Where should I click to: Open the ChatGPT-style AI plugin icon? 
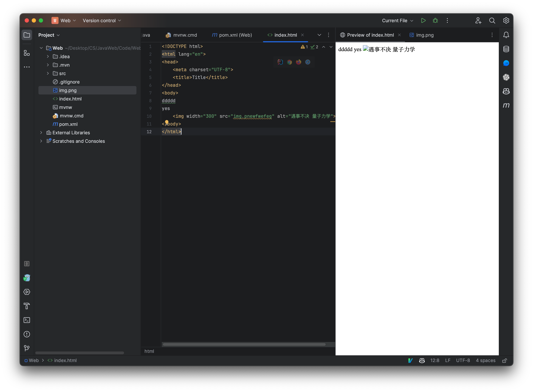506,77
